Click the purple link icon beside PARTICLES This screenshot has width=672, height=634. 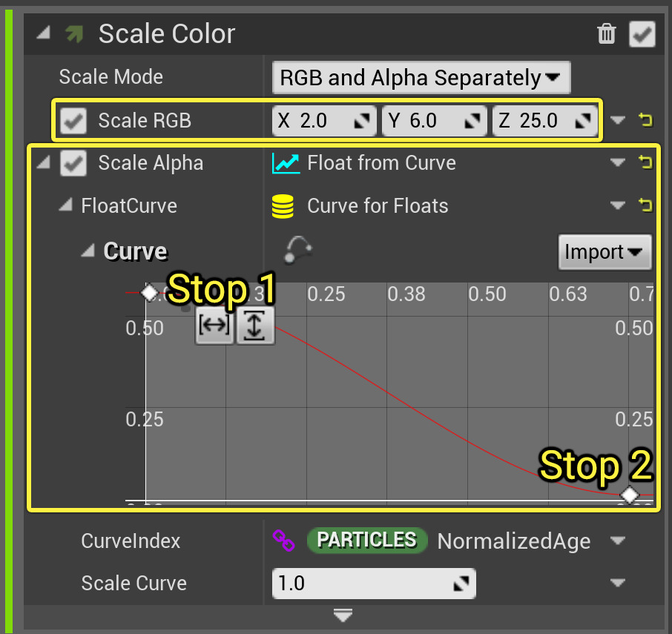(x=284, y=541)
